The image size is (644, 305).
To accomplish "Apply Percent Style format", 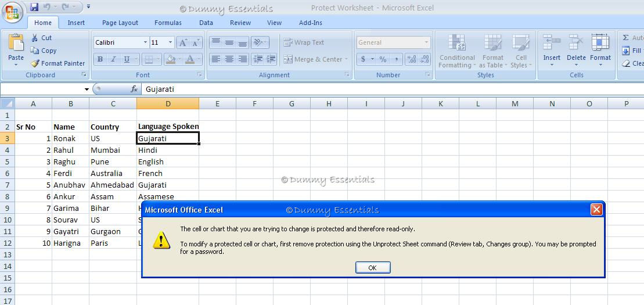I will click(383, 59).
